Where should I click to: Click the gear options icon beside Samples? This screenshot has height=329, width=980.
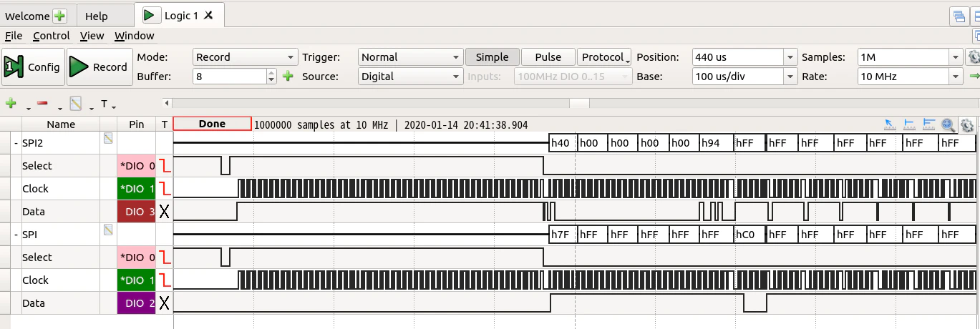pyautogui.click(x=974, y=57)
